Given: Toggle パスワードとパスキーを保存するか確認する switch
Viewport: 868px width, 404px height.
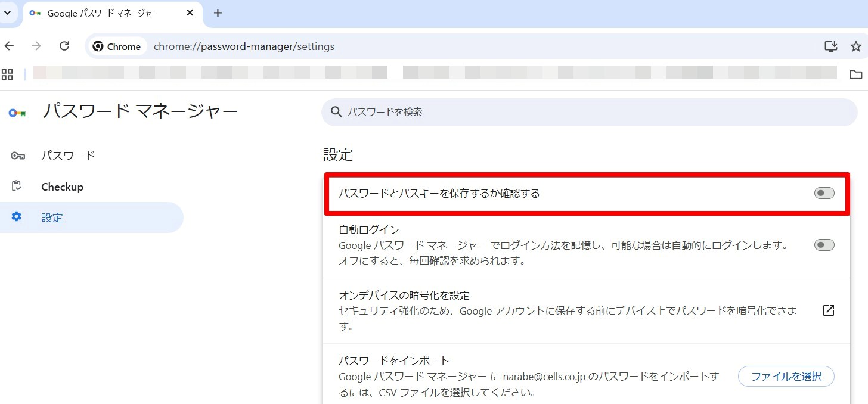Looking at the screenshot, I should (x=824, y=193).
